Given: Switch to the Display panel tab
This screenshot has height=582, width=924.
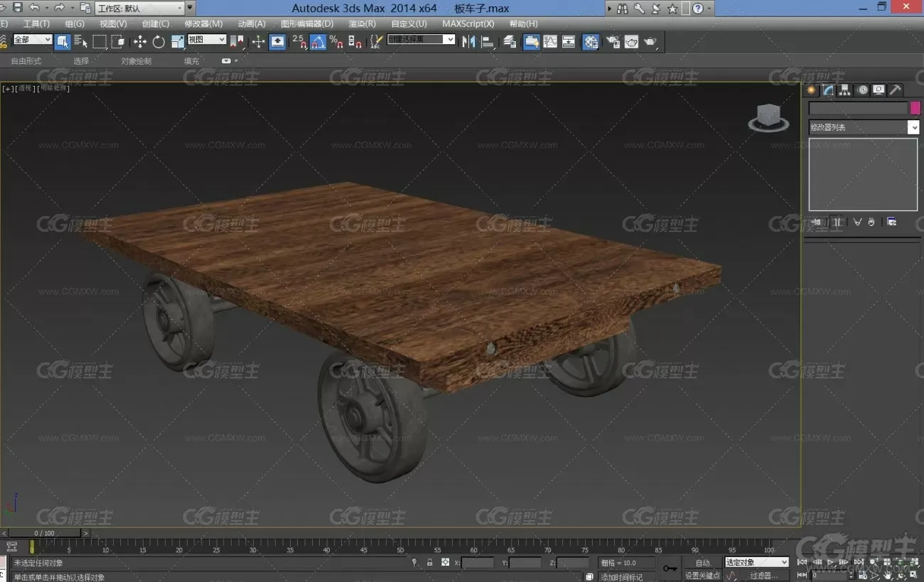Looking at the screenshot, I should pos(879,90).
